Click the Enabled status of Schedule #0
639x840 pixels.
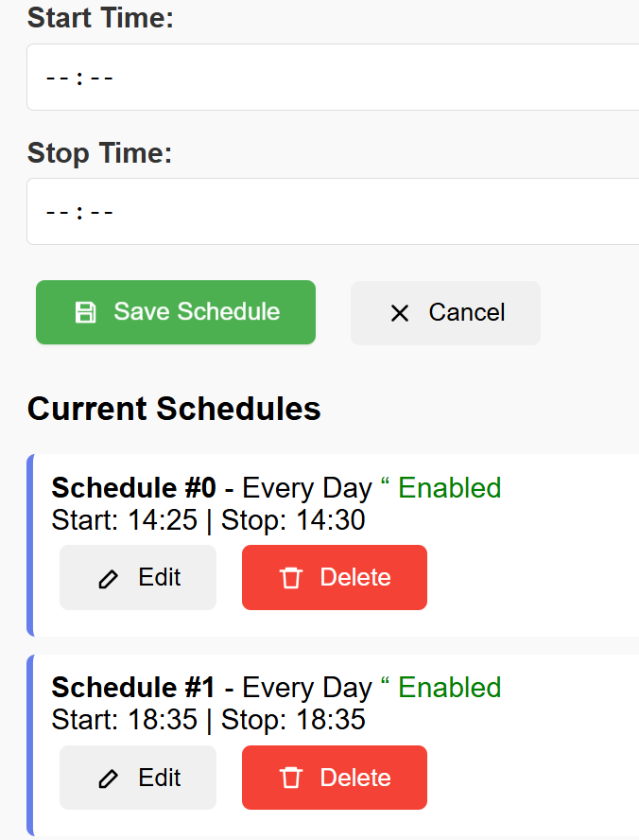pyautogui.click(x=450, y=488)
